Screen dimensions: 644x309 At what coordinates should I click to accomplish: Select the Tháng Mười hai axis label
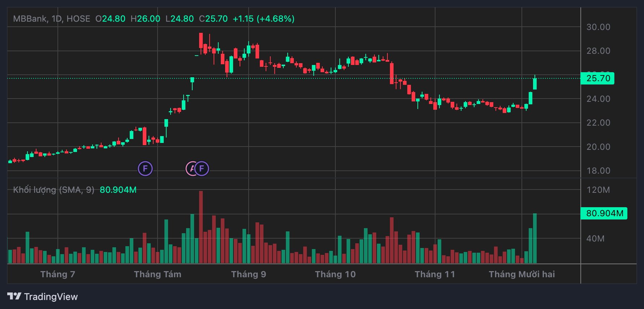click(521, 274)
